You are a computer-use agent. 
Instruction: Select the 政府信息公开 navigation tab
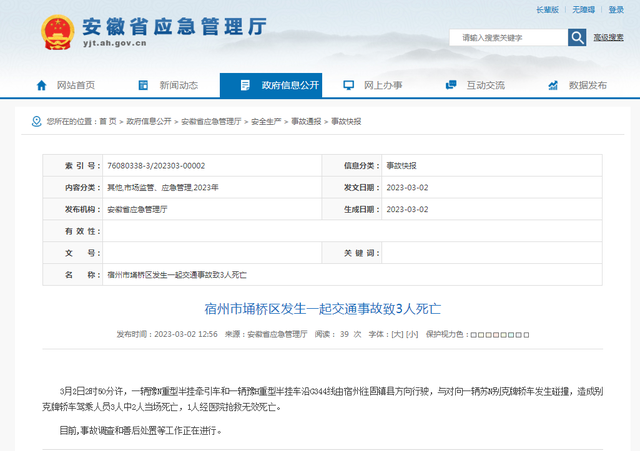click(271, 85)
